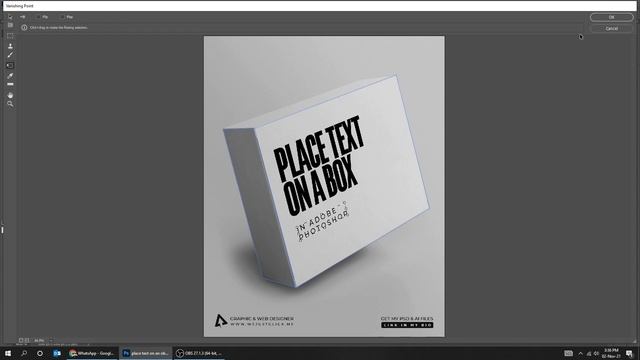Select the Transform tool
Viewport: 640px width, 360px height.
(x=10, y=65)
